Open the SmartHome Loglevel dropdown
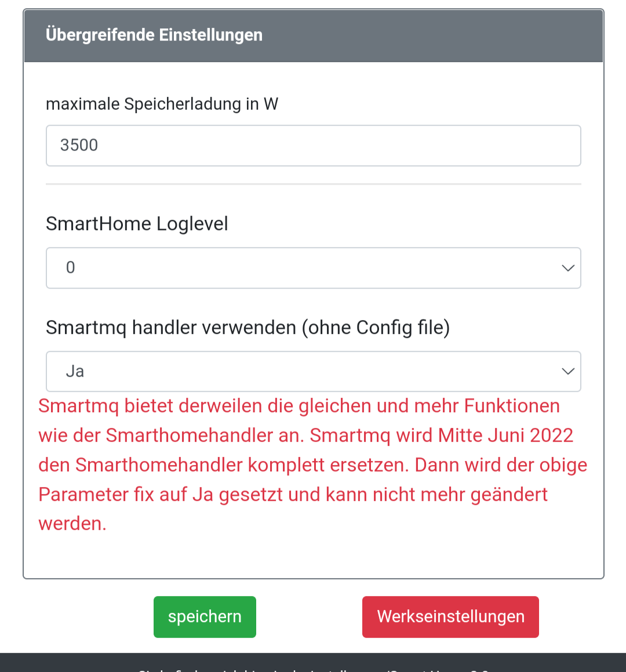This screenshot has height=672, width=626. coord(313,268)
